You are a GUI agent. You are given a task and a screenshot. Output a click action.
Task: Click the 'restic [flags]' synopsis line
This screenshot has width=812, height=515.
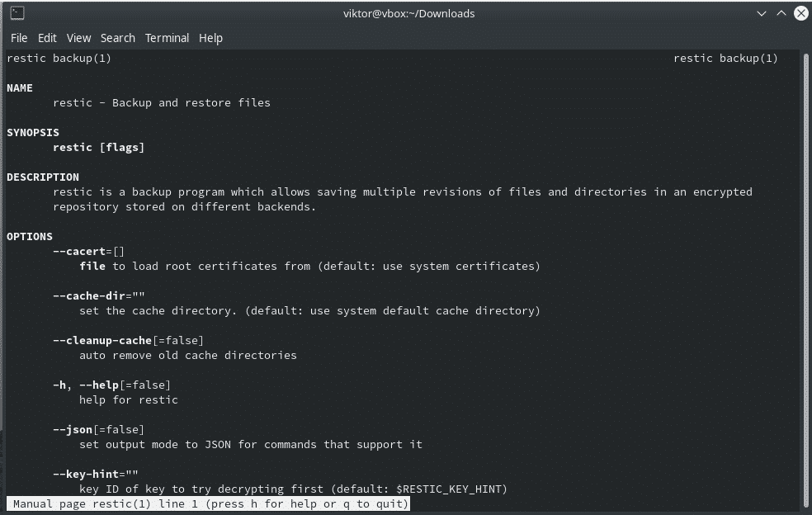pos(98,148)
